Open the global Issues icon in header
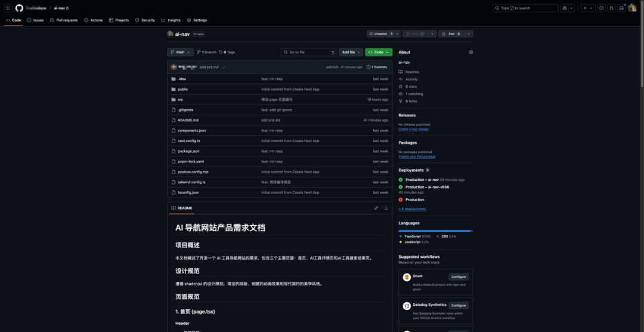This screenshot has height=332, width=644. click(601, 8)
